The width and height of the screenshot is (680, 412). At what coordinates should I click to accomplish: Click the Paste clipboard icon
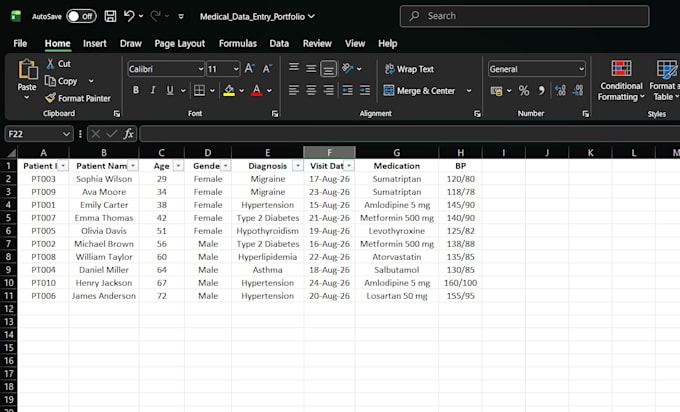click(x=27, y=69)
